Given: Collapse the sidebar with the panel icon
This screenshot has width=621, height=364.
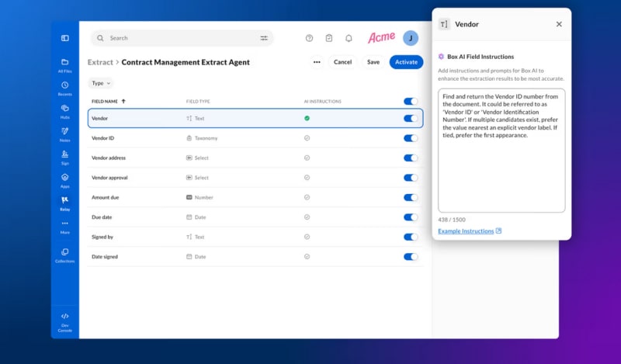Looking at the screenshot, I should tap(65, 38).
